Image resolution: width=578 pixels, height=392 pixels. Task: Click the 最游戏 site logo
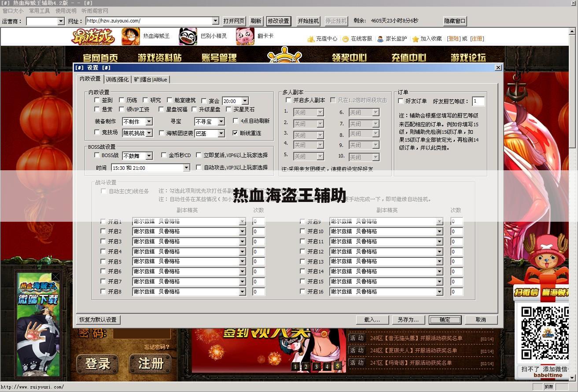(x=93, y=37)
